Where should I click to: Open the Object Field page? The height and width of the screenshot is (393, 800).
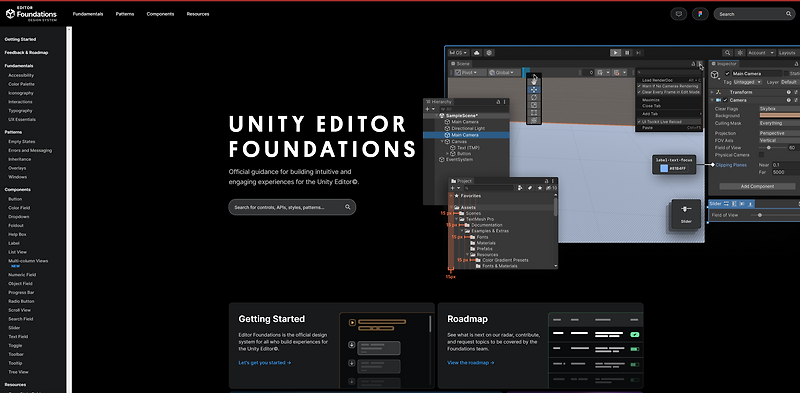(x=20, y=283)
